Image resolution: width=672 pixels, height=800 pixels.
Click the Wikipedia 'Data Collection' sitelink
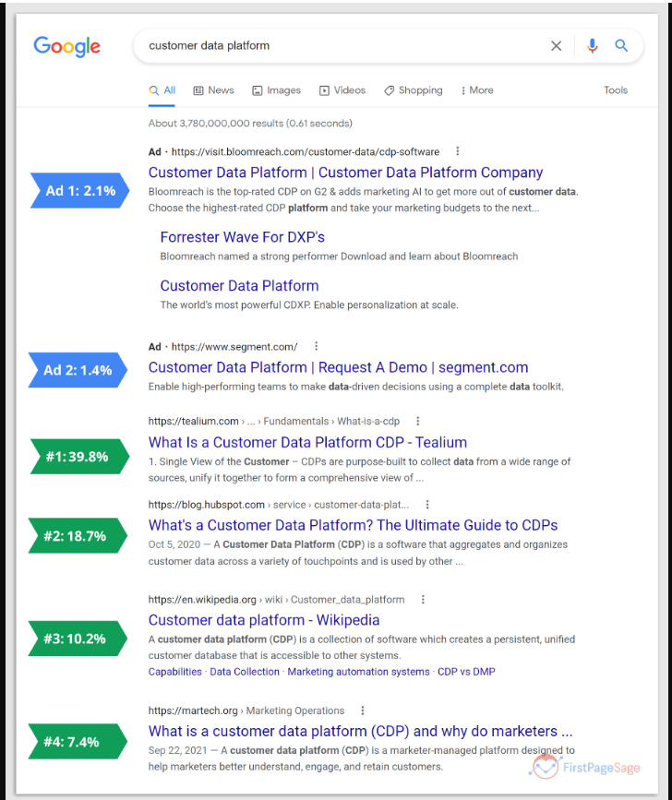click(x=245, y=672)
